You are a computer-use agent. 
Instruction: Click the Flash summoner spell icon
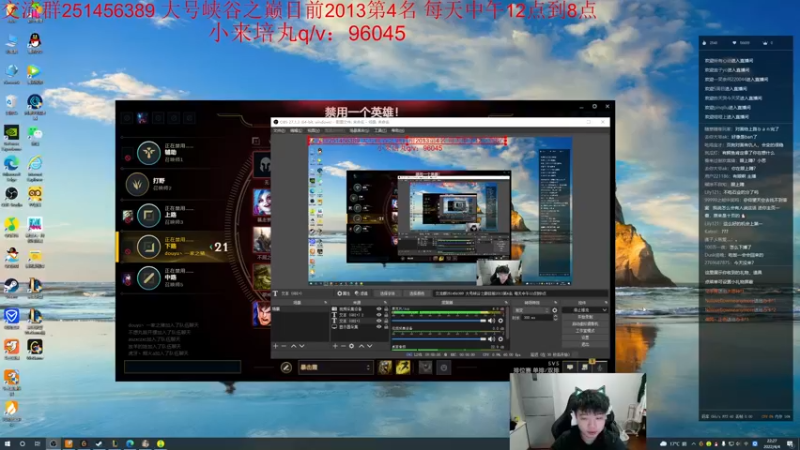(x=403, y=367)
